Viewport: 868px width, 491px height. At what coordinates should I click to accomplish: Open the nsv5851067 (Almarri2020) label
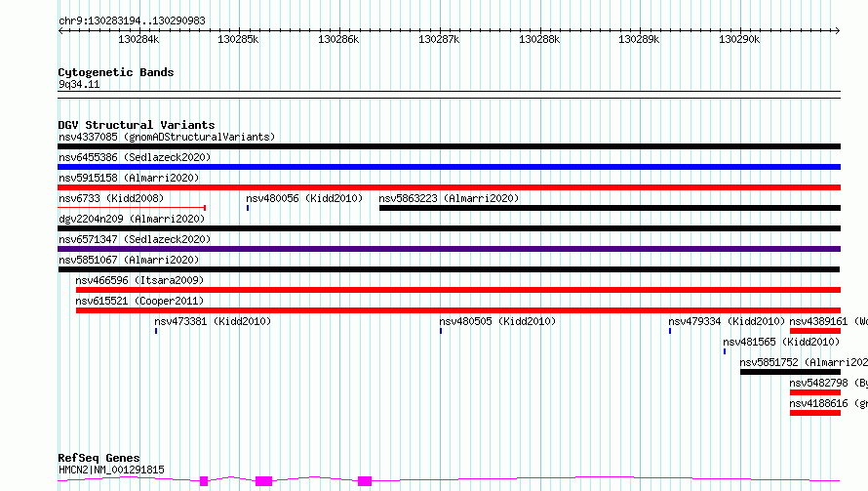[x=129, y=260]
